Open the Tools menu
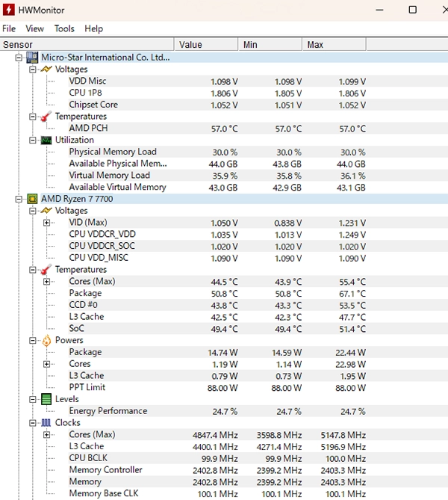448x500 pixels. (64, 28)
